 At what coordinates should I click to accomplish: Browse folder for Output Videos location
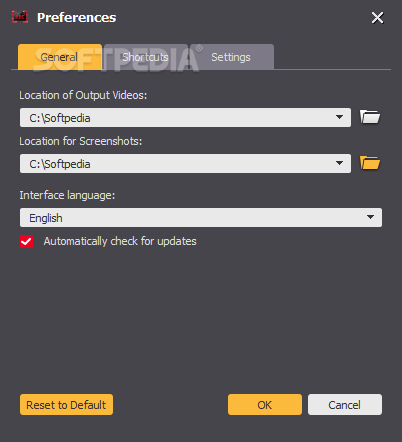[370, 117]
